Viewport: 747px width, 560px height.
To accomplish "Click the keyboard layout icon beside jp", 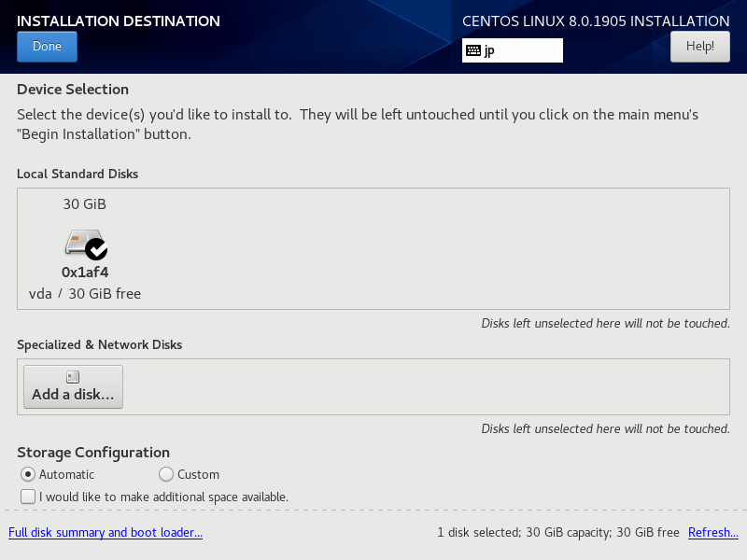I will (473, 50).
